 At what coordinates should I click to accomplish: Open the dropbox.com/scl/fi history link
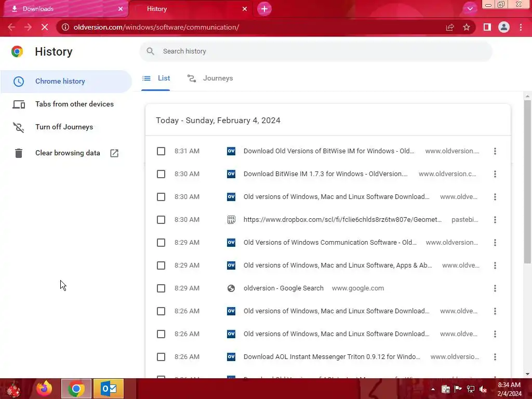[342, 220]
